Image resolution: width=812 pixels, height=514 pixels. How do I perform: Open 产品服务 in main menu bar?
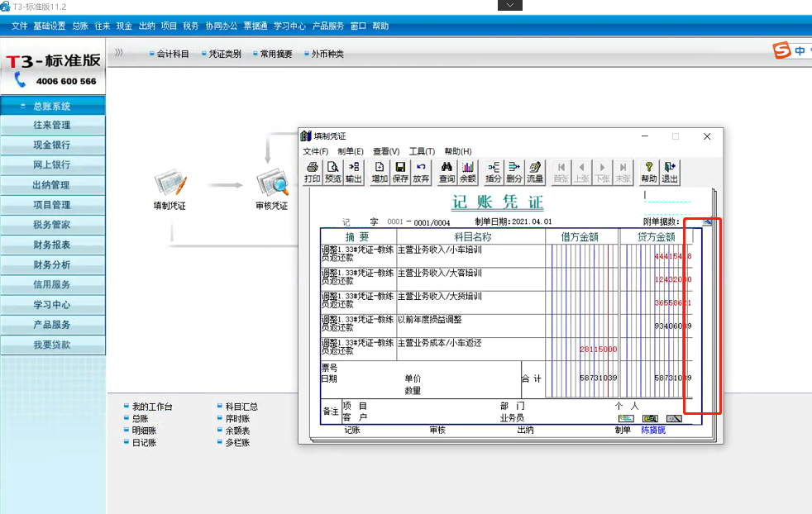click(x=328, y=26)
